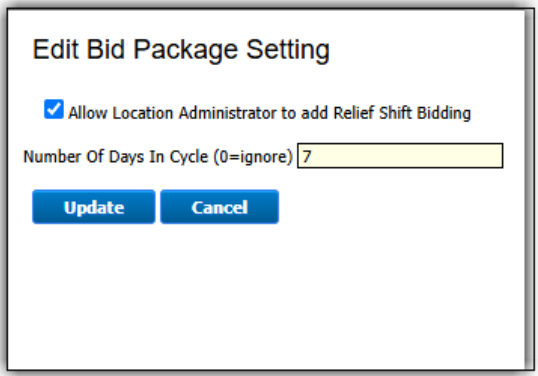Click empty white area below the buttons
This screenshot has height=376, width=538.
point(264,295)
